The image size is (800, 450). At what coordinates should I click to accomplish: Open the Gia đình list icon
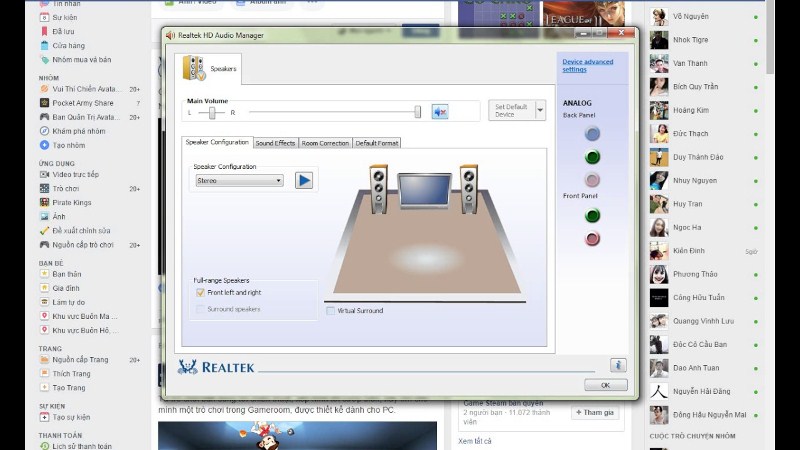(44, 288)
